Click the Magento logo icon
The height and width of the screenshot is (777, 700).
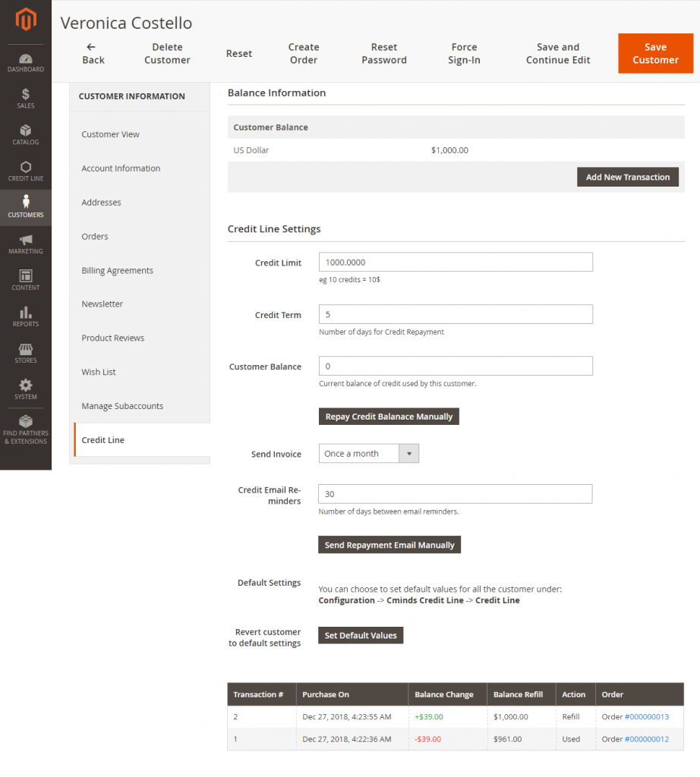tap(26, 20)
